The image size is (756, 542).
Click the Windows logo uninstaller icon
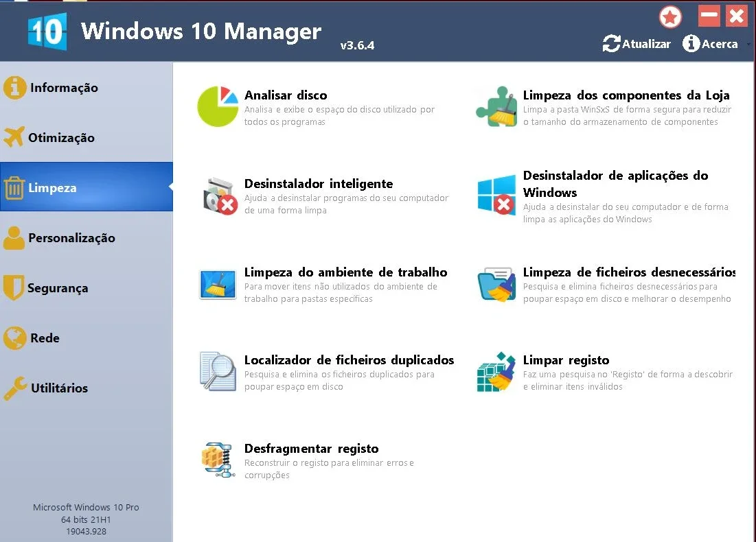[x=496, y=195]
